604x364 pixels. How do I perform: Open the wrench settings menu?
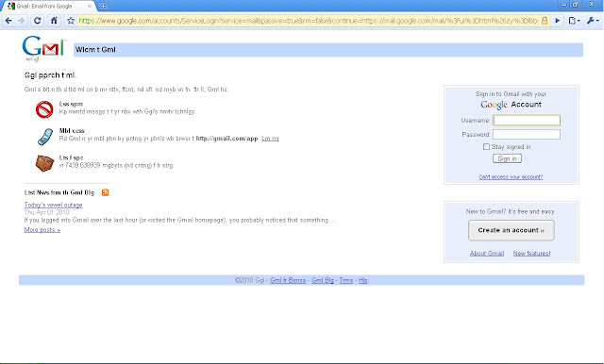pyautogui.click(x=593, y=21)
